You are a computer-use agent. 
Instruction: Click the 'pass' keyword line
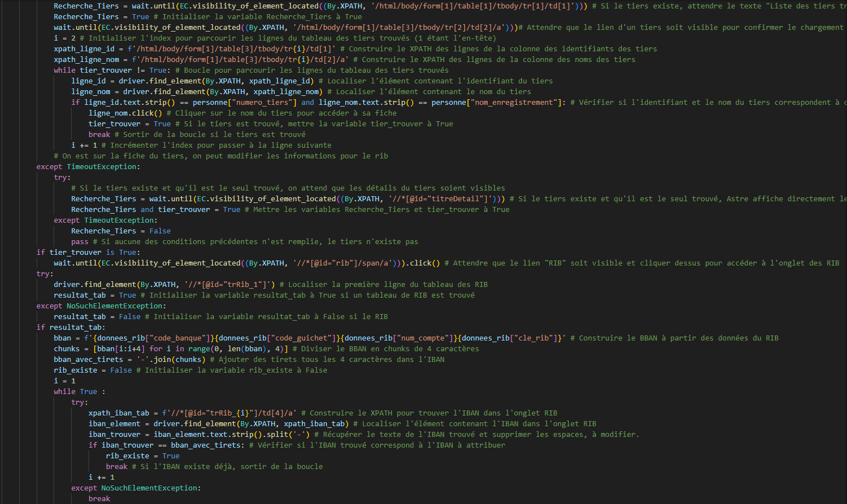[x=80, y=241]
